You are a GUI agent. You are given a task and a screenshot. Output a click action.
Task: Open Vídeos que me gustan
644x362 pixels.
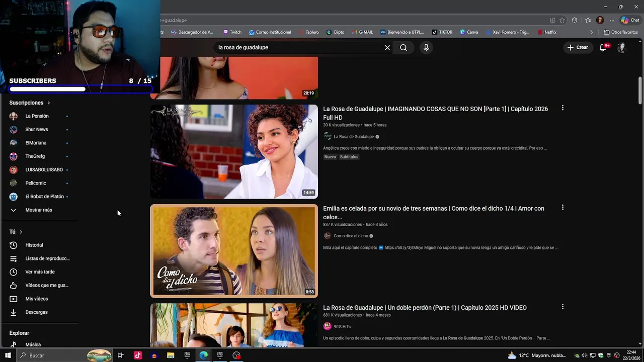[39, 286]
